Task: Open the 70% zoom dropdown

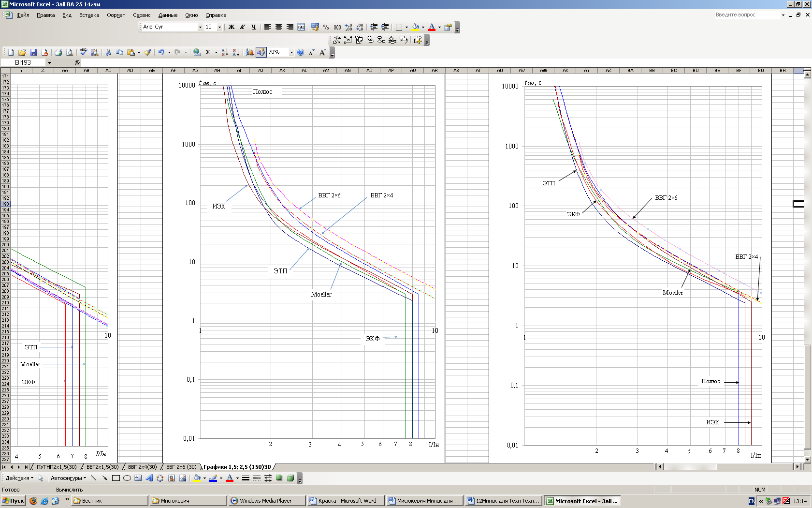Action: [291, 52]
